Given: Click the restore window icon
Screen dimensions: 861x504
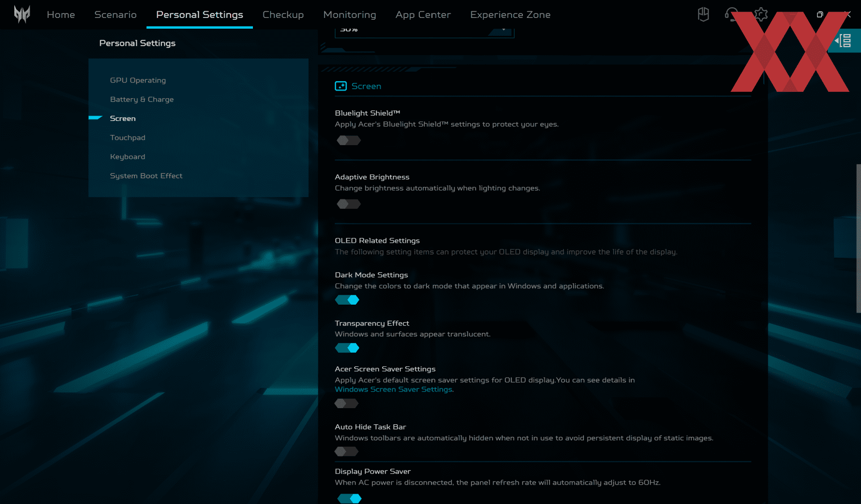Looking at the screenshot, I should [x=820, y=14].
